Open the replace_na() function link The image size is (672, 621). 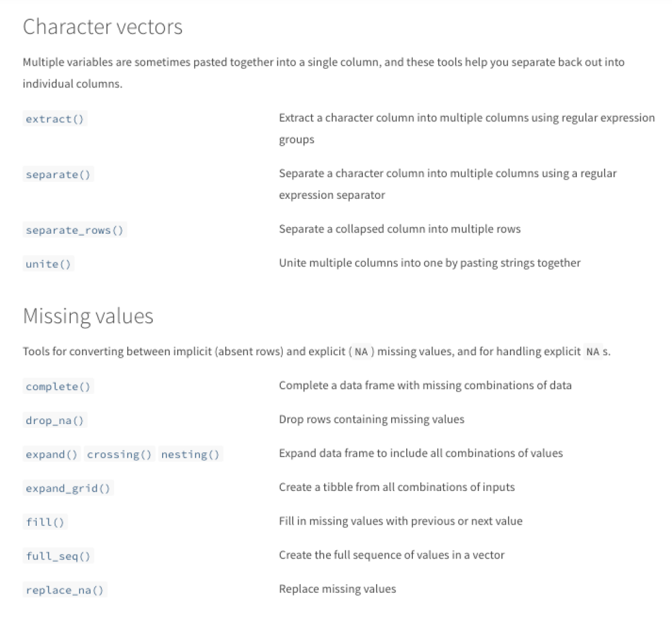click(x=65, y=590)
